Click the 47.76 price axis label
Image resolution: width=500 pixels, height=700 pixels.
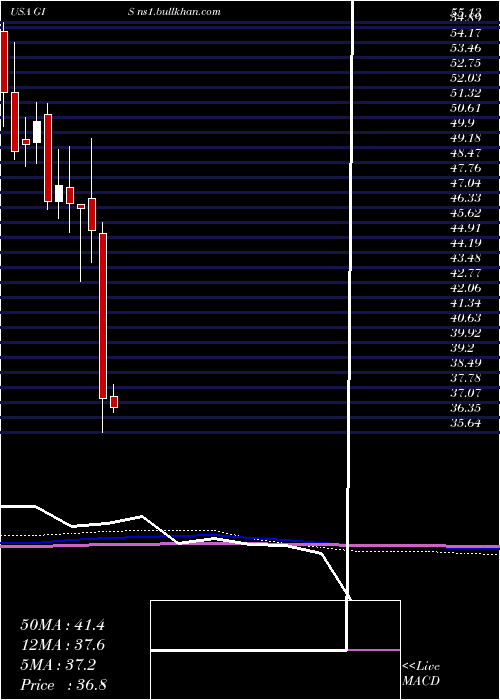[x=465, y=168]
